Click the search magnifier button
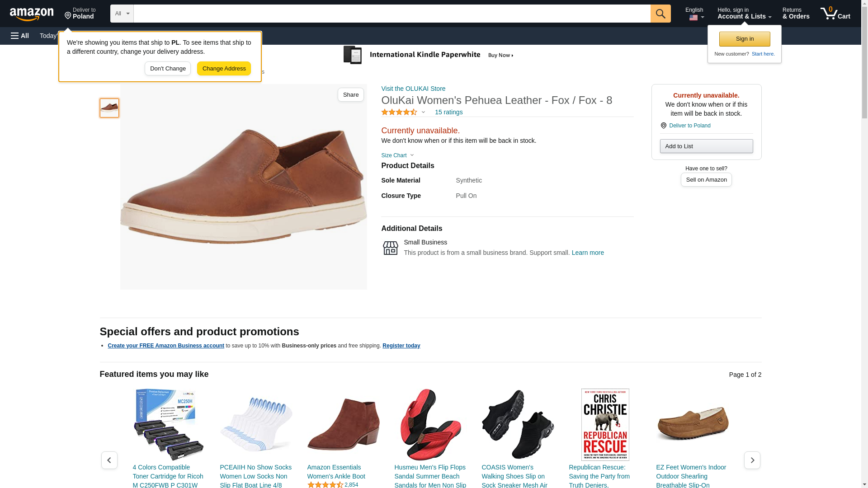The image size is (868, 488). (x=660, y=14)
